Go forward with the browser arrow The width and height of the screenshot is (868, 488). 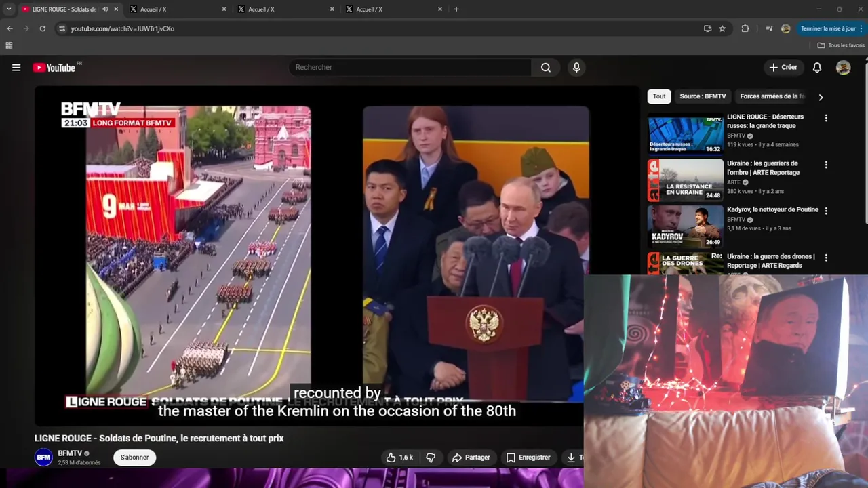click(x=26, y=28)
